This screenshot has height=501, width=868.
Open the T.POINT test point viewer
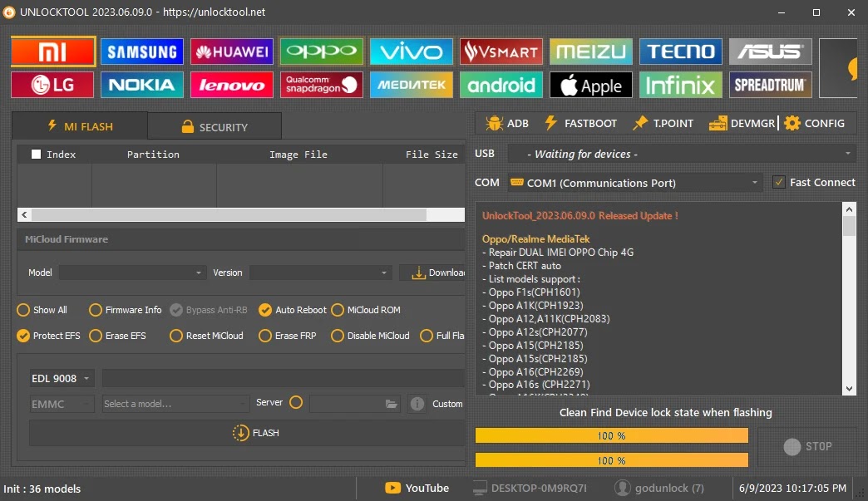pyautogui.click(x=663, y=123)
